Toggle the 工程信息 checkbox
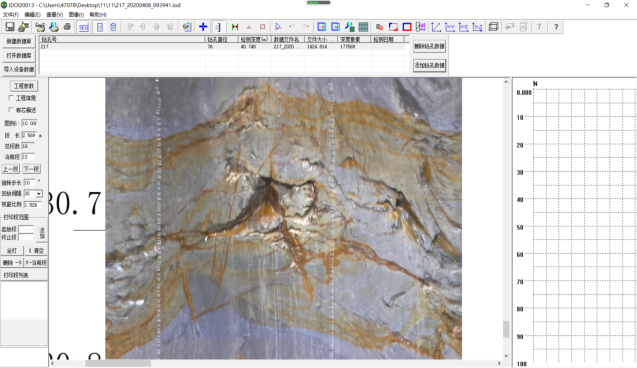This screenshot has width=637, height=368. point(11,98)
